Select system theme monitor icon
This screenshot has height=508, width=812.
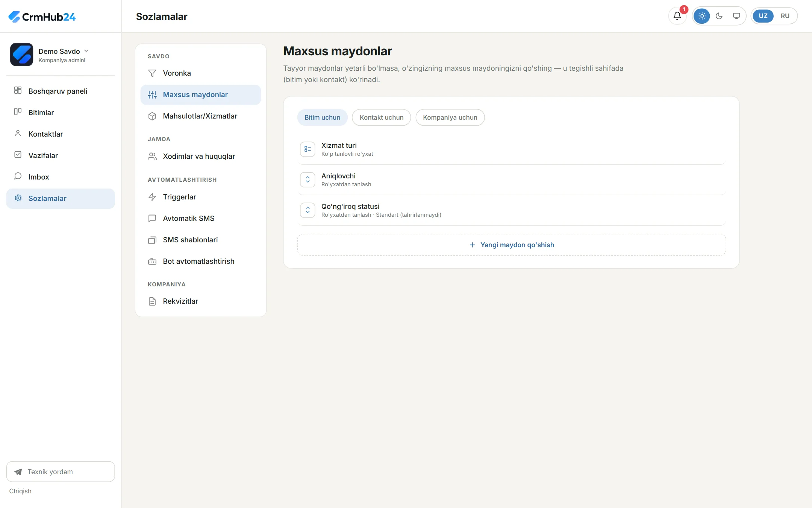(x=736, y=16)
